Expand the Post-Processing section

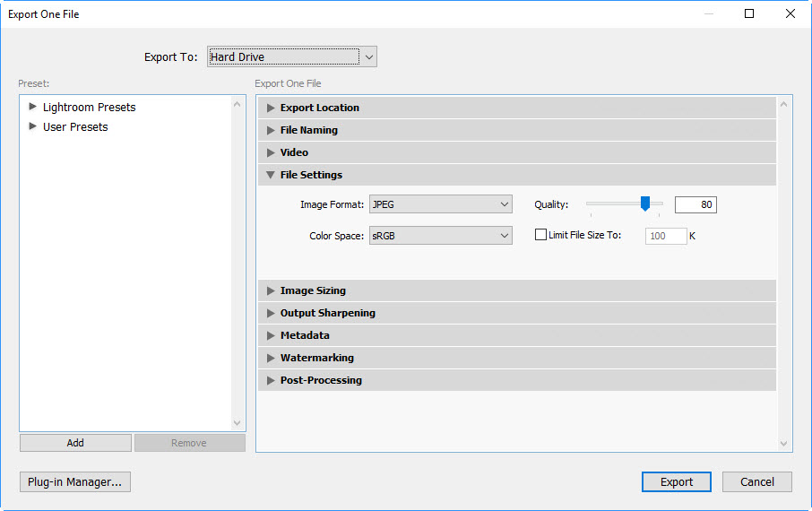point(517,380)
